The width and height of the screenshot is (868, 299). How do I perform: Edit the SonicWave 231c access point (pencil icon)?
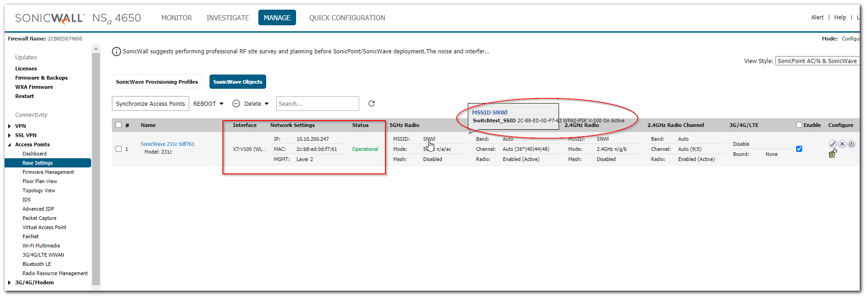833,144
